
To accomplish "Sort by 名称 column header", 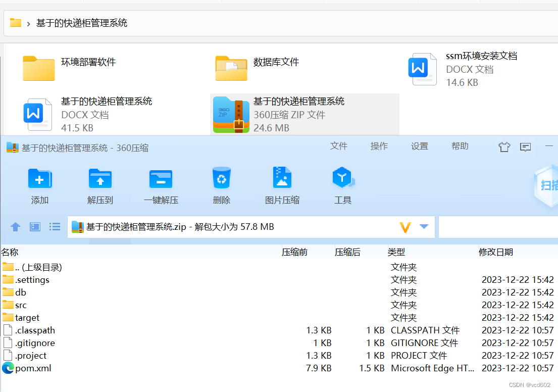I will [10, 252].
